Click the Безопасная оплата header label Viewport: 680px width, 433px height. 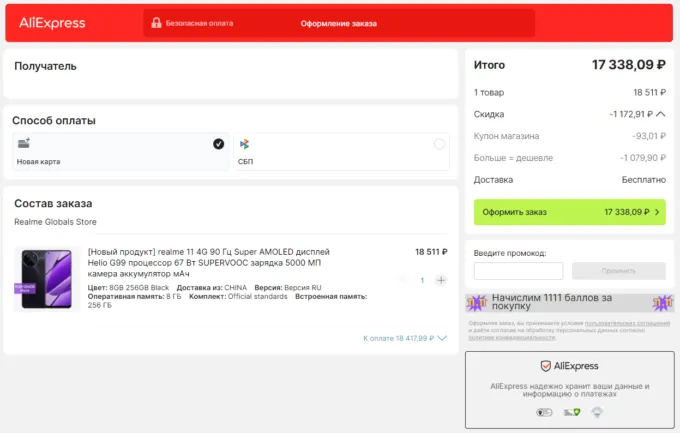click(x=199, y=23)
